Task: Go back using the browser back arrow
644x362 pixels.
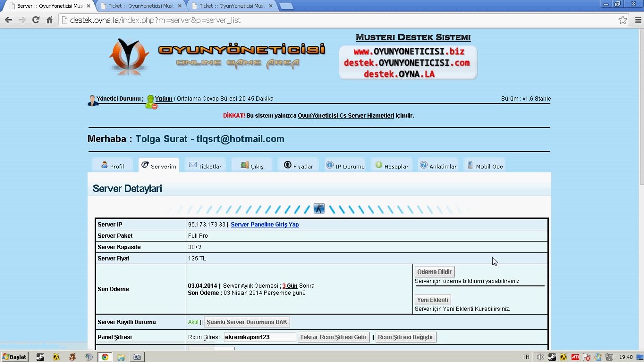Action: (x=8, y=20)
